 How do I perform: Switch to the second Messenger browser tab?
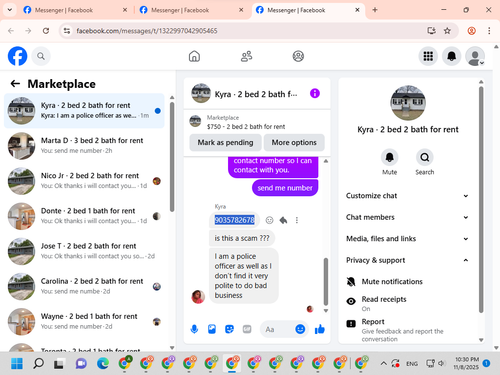pos(191,10)
